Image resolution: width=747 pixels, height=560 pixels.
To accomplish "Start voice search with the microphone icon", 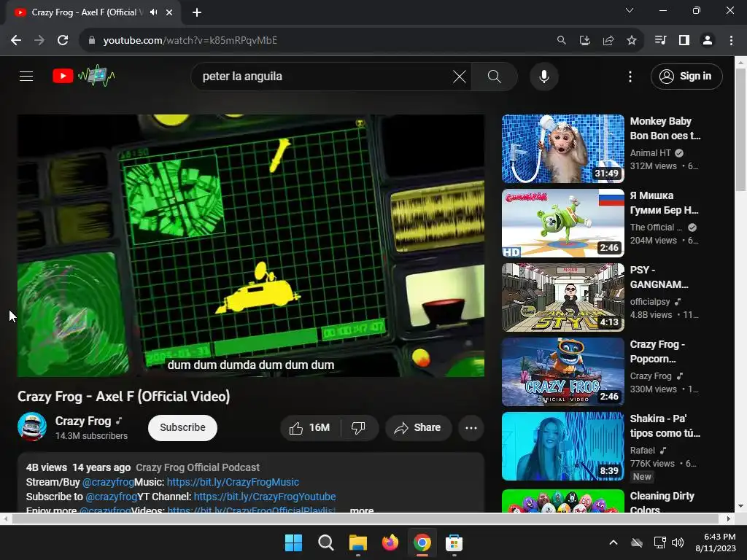I will (x=543, y=76).
